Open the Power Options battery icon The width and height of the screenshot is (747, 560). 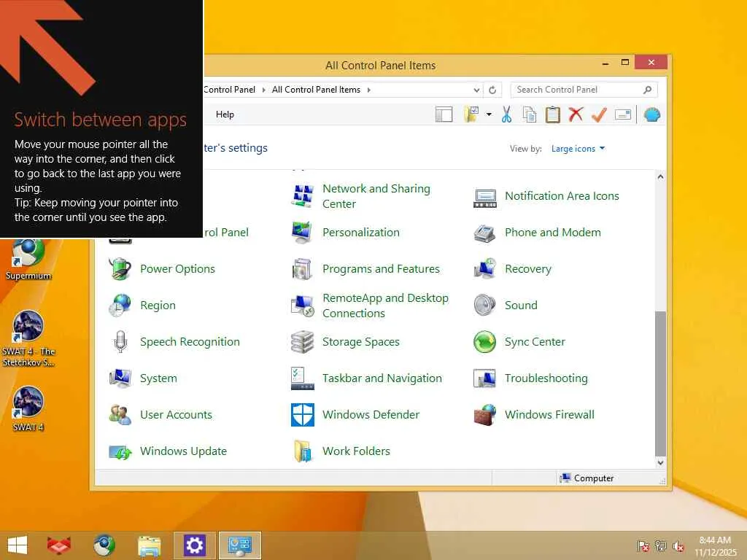tap(120, 268)
